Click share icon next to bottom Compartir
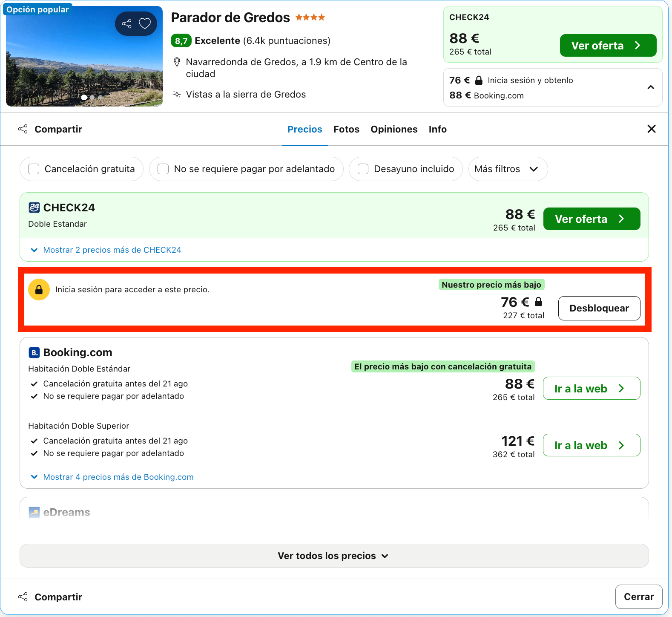Viewport: 672px width, 617px height. click(x=23, y=597)
